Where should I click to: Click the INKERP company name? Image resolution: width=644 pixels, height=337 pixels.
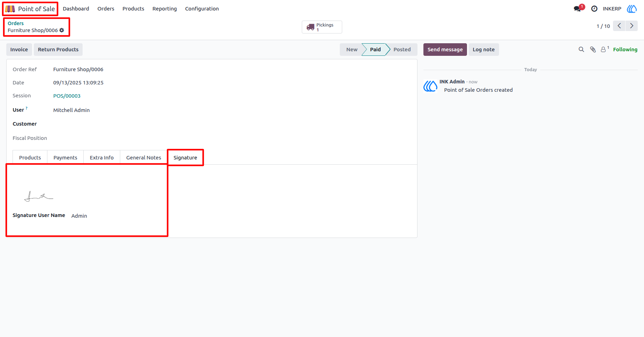coord(612,9)
